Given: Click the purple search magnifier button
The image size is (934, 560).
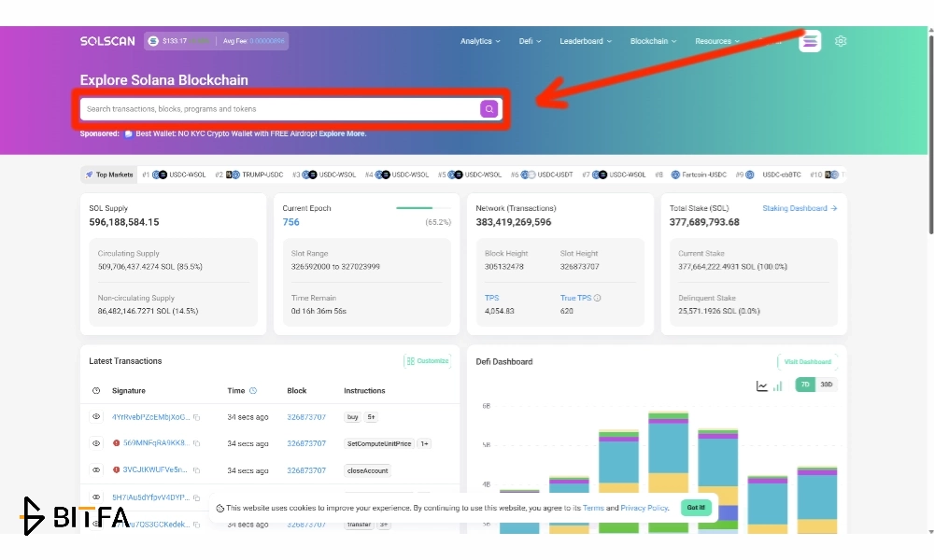Looking at the screenshot, I should [488, 109].
